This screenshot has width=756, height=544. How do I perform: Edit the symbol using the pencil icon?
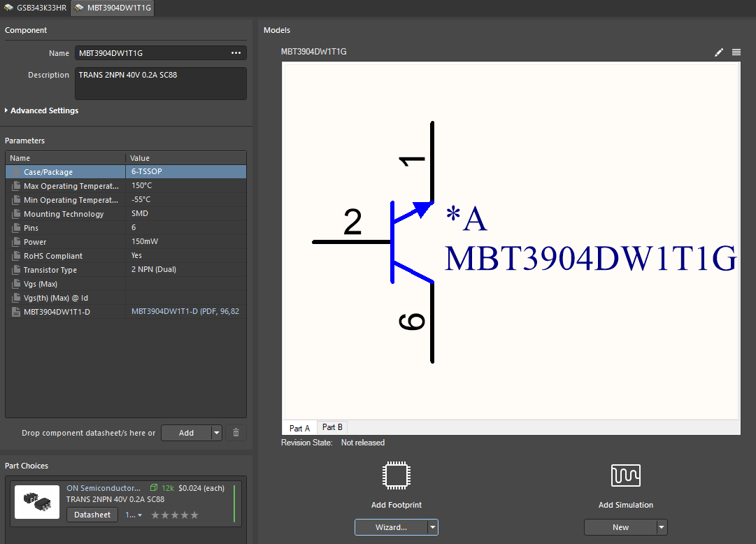tap(719, 52)
